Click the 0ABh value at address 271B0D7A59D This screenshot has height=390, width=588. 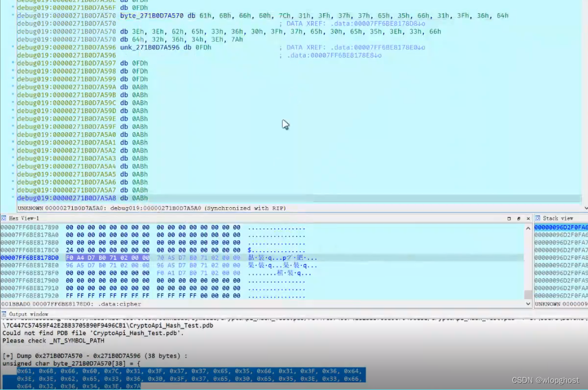(x=140, y=111)
